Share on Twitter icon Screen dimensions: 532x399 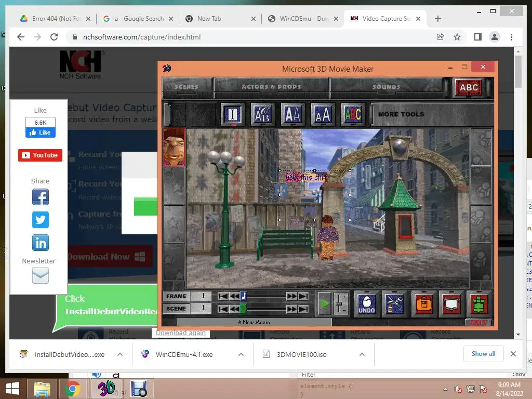[x=41, y=220]
